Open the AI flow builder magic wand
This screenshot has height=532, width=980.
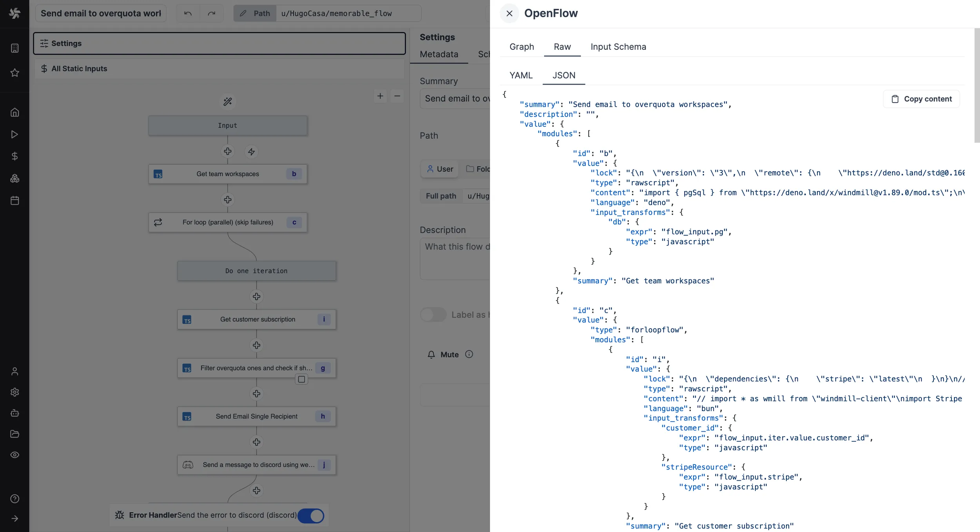click(227, 102)
